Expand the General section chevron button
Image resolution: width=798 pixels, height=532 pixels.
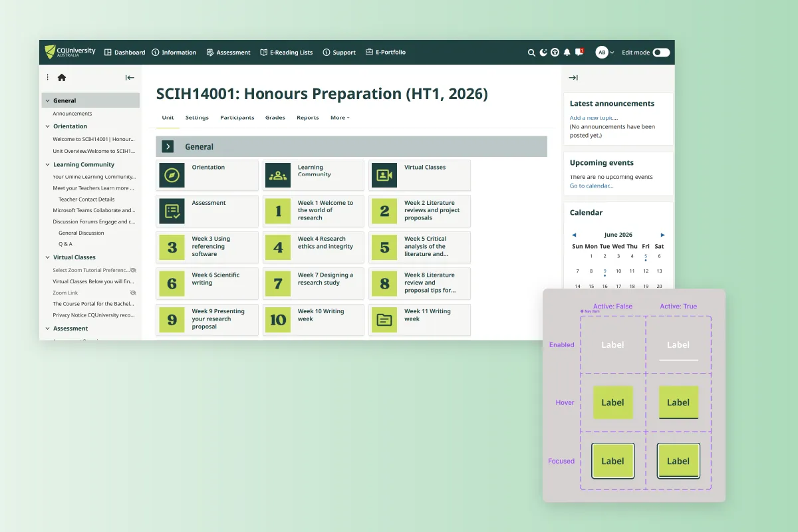(x=168, y=146)
